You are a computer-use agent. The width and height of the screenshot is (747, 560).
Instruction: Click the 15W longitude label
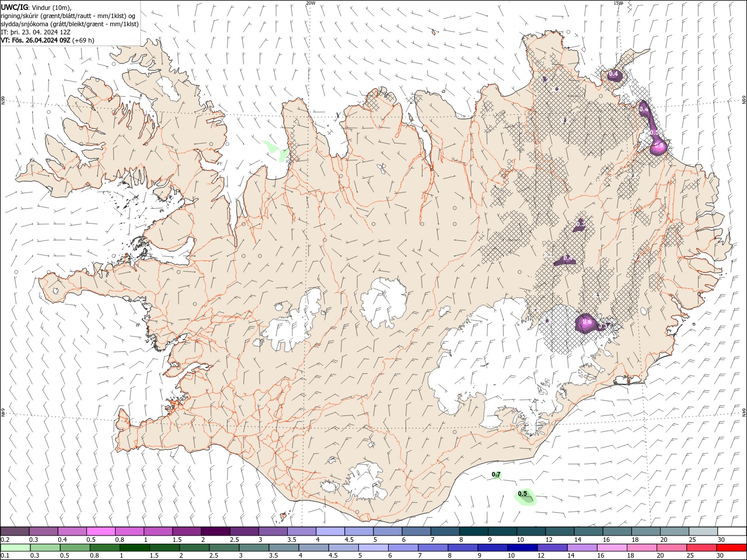point(618,3)
